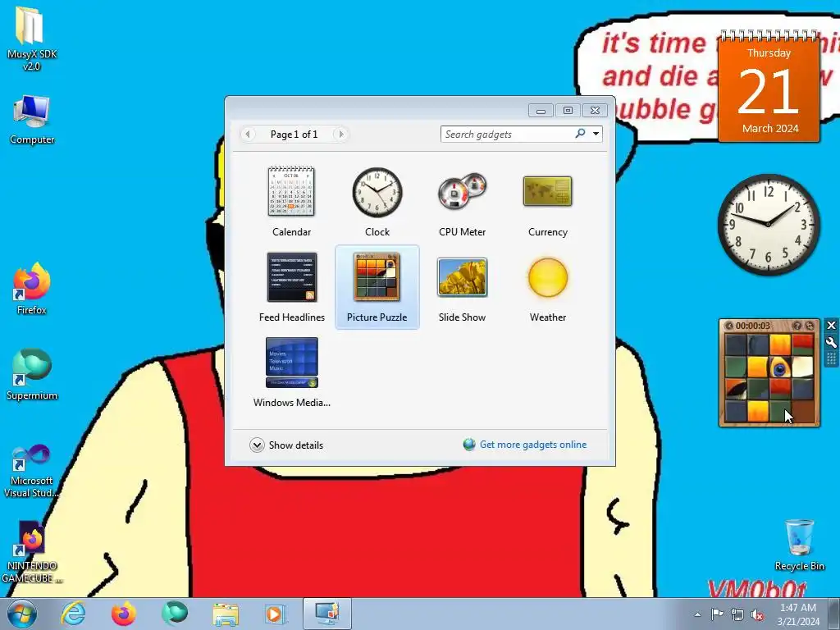Click the white puzzle tile beside the eye
Image resolution: width=840 pixels, height=630 pixels.
point(802,367)
